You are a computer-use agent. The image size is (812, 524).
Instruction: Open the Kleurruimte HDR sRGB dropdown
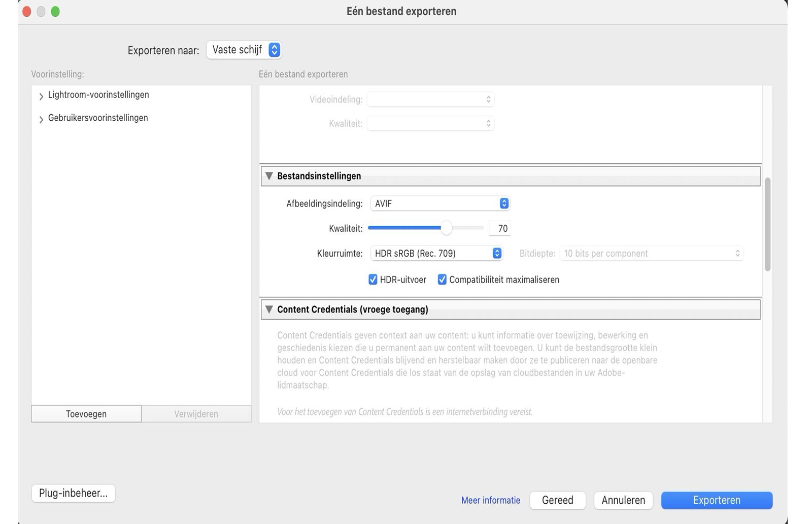tap(436, 253)
